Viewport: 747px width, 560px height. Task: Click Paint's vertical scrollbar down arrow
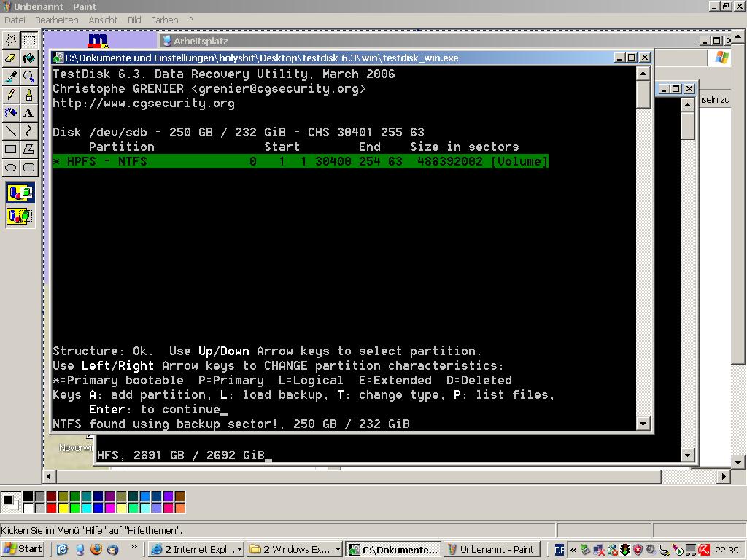(738, 462)
